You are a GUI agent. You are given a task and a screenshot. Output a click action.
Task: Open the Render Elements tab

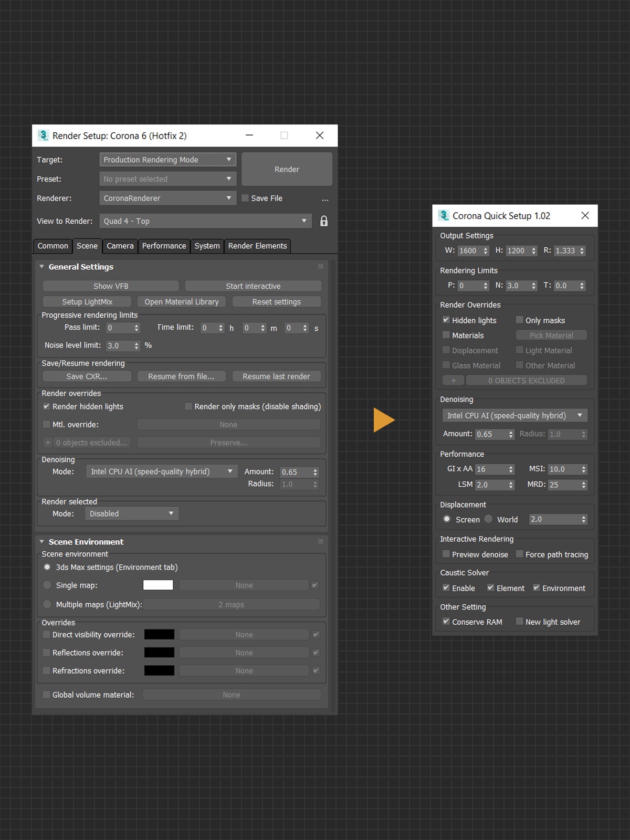257,246
